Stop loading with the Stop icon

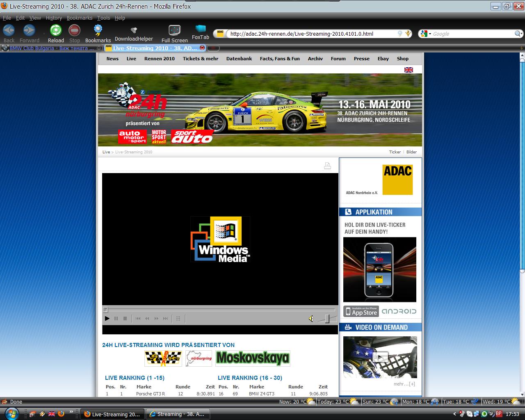coord(74,30)
